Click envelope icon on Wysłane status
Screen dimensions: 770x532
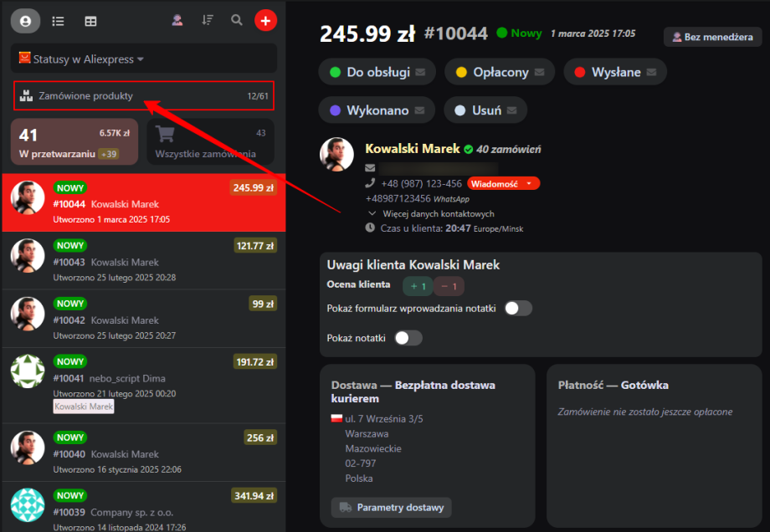652,73
